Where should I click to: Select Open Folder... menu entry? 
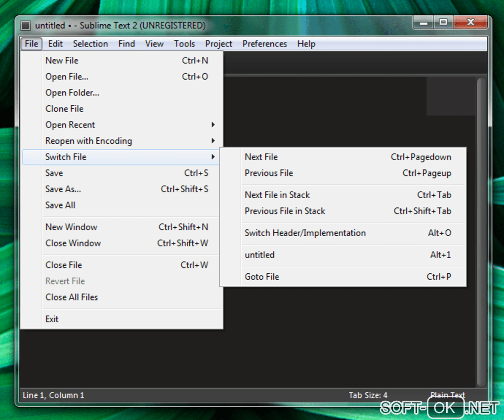122,92
